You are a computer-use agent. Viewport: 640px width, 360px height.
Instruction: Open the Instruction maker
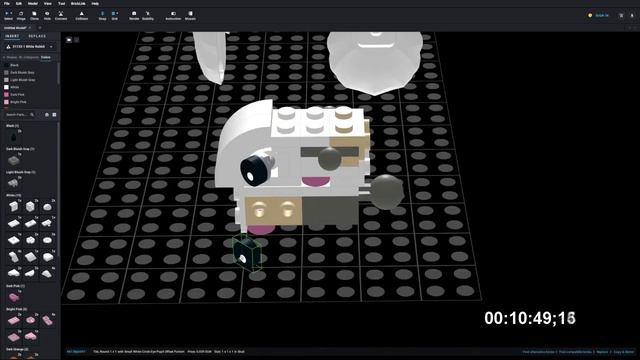tap(173, 16)
